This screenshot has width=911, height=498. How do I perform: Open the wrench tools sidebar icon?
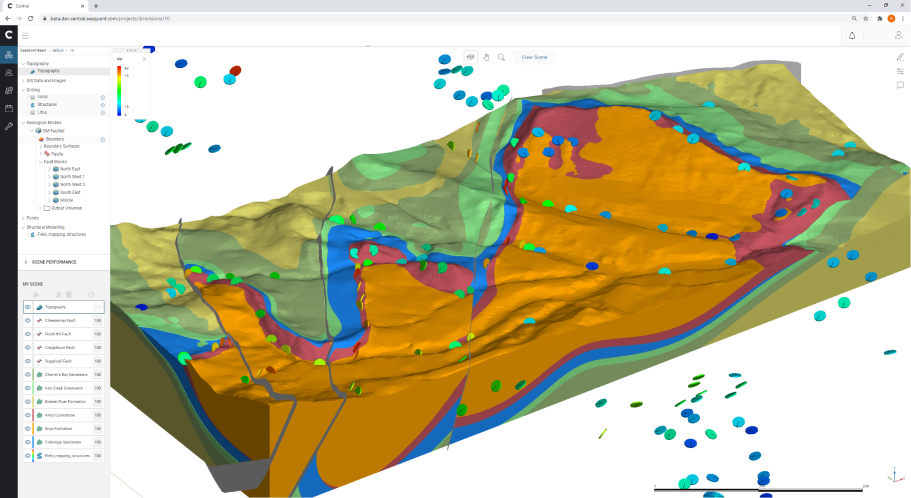[9, 126]
